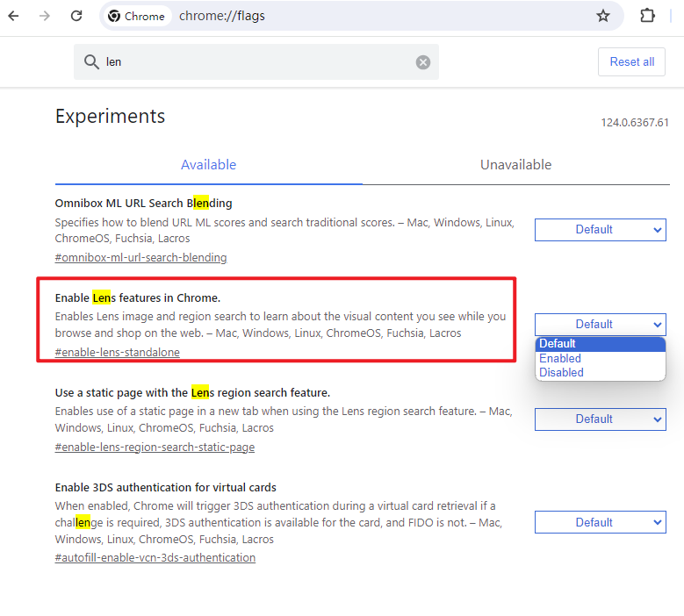684x616 pixels.
Task: Select Disabled option in the Lens dropdown
Action: (562, 372)
